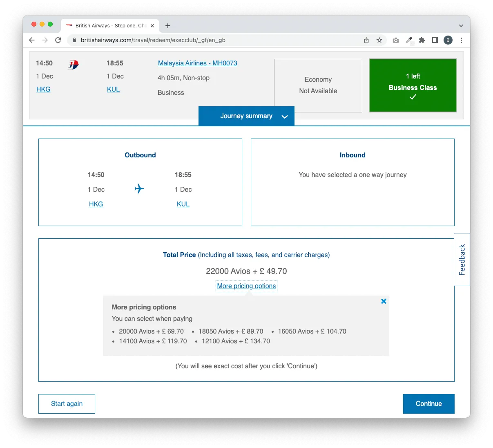Viewport: 493px width, 448px height.
Task: Open the Chrome three-dot menu
Action: click(461, 40)
